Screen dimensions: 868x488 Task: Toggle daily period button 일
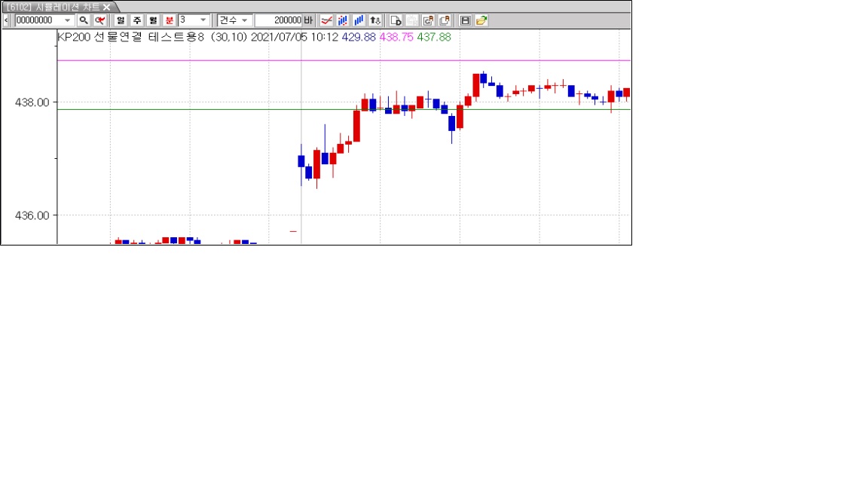point(121,20)
